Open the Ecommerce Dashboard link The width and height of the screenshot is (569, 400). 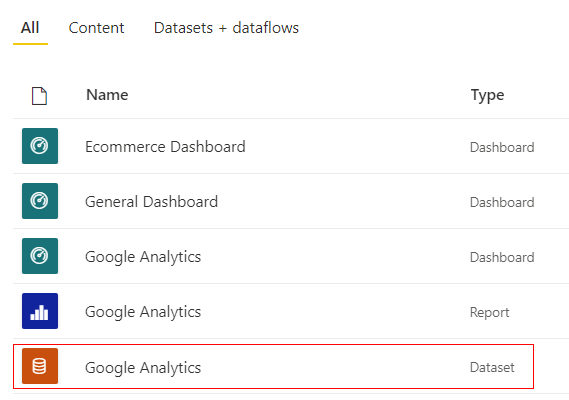pos(165,147)
